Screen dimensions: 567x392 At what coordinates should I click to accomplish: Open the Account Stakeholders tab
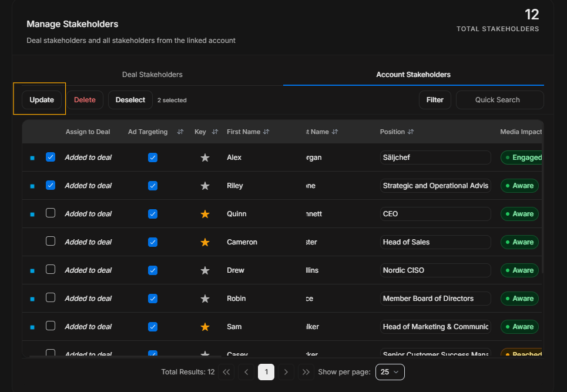tap(413, 75)
